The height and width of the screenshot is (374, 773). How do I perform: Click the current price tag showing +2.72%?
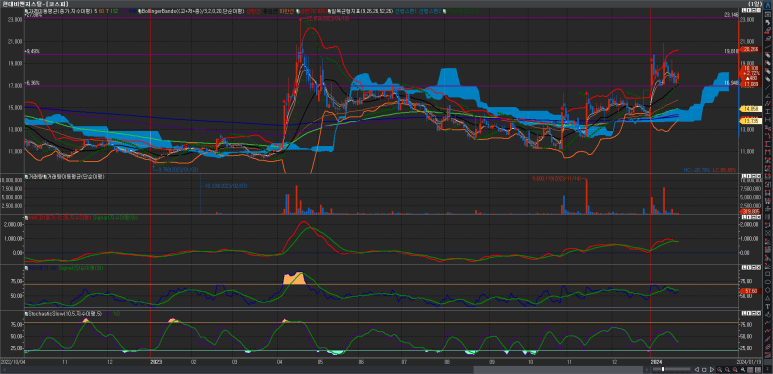(751, 73)
